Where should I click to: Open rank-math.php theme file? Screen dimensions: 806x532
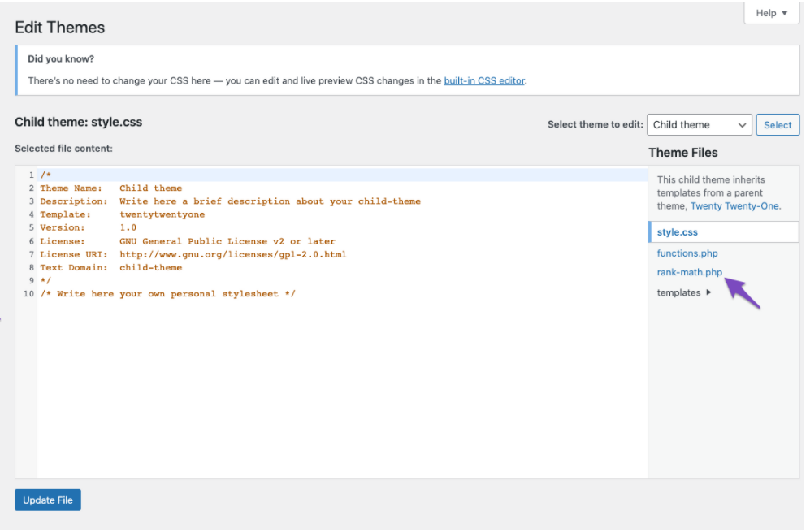point(689,272)
